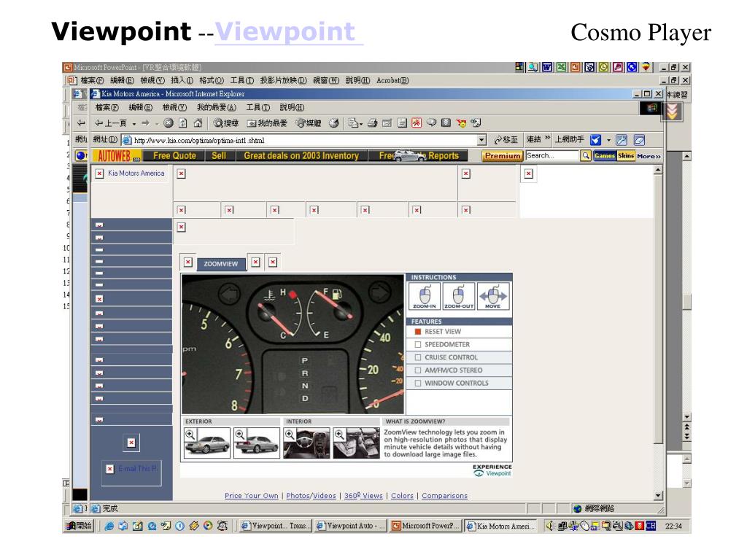Click the Experience Viewpoint logo
The width and height of the screenshot is (747, 560).
492,470
